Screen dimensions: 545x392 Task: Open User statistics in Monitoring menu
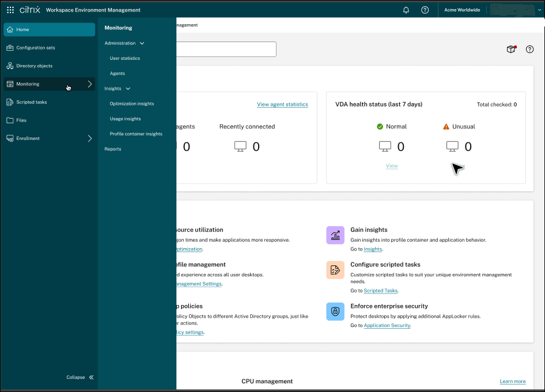point(125,58)
